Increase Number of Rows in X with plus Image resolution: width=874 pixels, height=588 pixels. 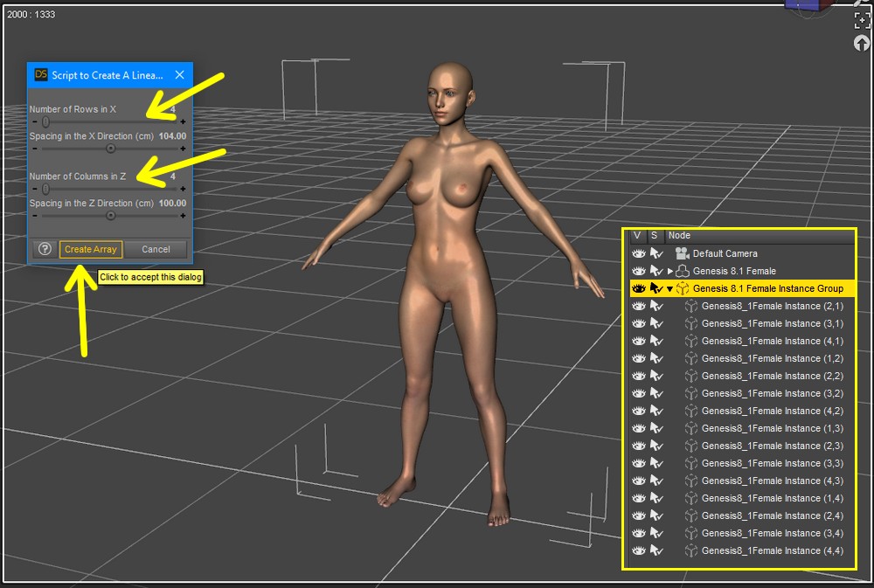183,121
